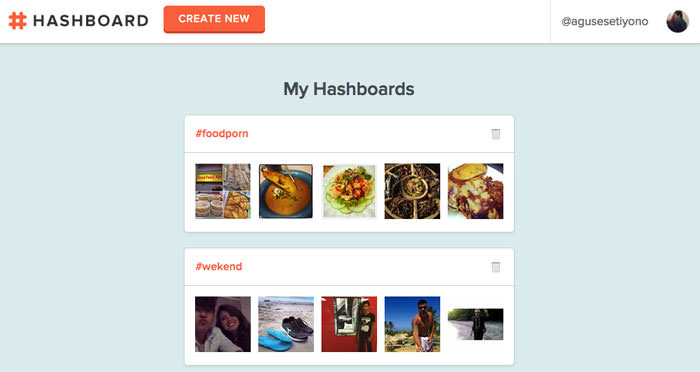Open the shirtless man beach thumbnail

point(412,324)
